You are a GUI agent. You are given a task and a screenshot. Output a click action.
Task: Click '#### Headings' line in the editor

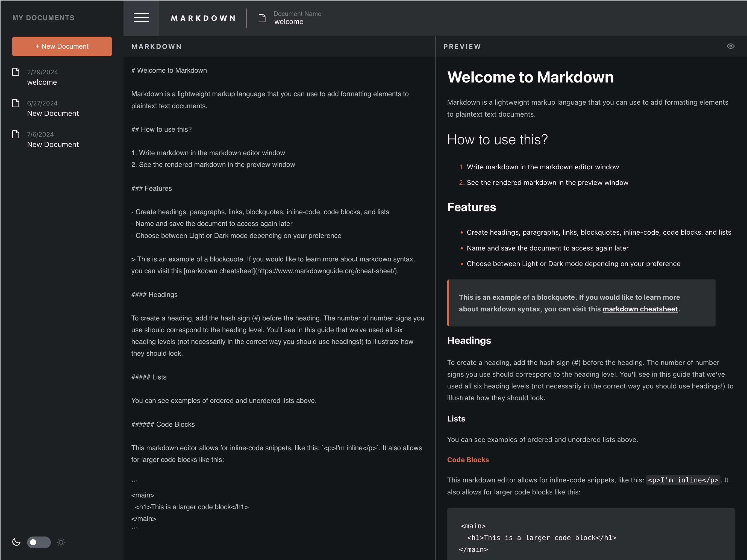click(x=154, y=294)
